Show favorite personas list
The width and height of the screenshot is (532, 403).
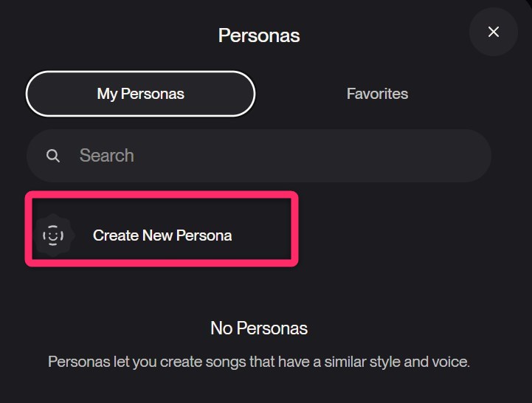[x=377, y=94]
